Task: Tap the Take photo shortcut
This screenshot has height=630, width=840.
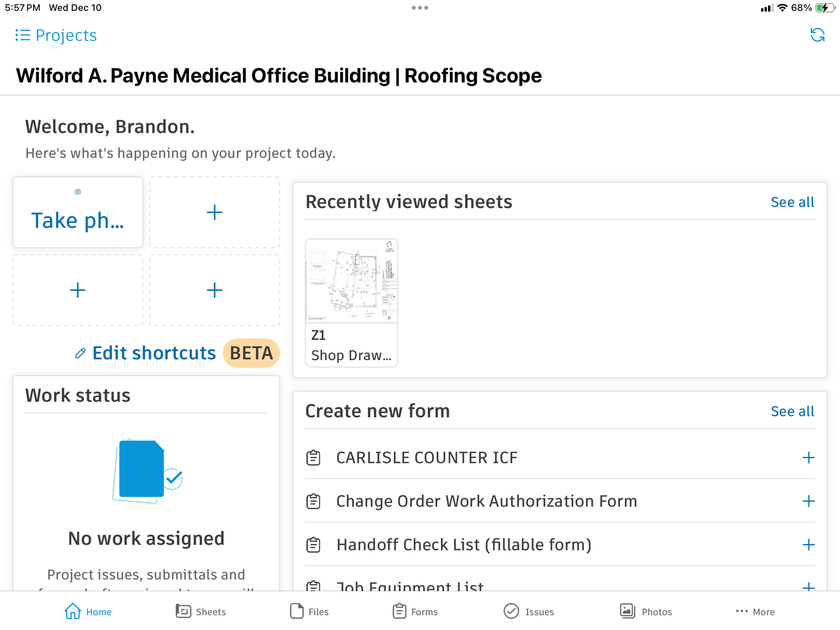Action: 78,213
